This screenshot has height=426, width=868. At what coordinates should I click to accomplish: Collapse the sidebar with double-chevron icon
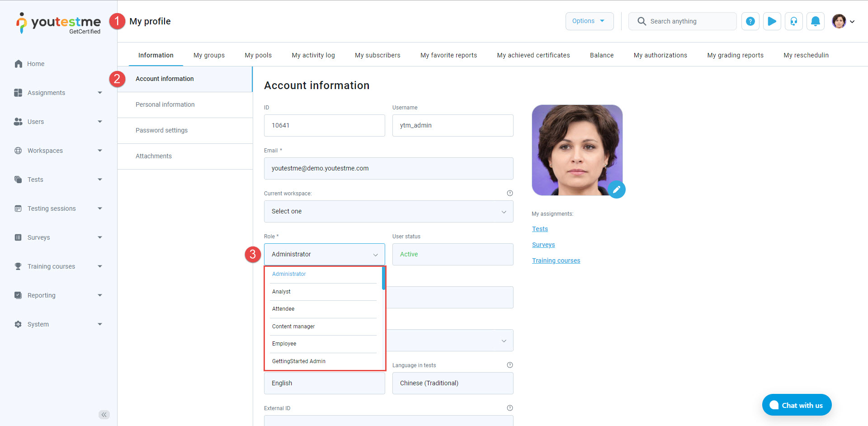(104, 415)
